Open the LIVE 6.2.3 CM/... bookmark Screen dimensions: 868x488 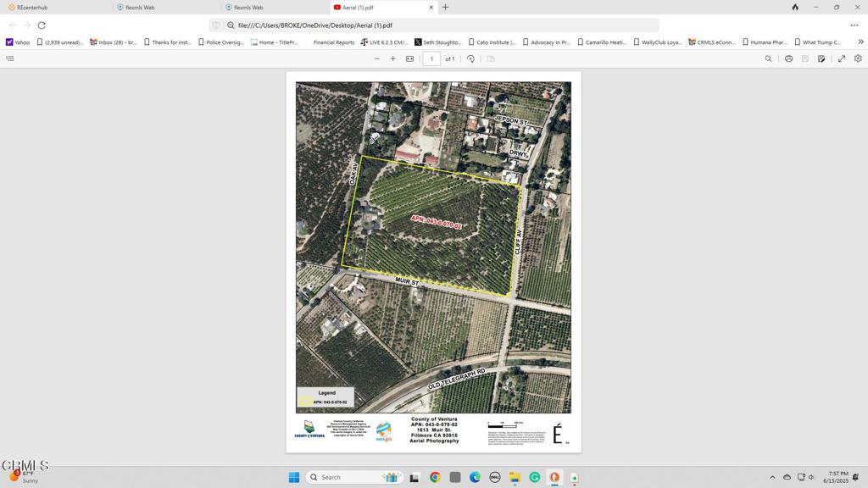pos(384,42)
